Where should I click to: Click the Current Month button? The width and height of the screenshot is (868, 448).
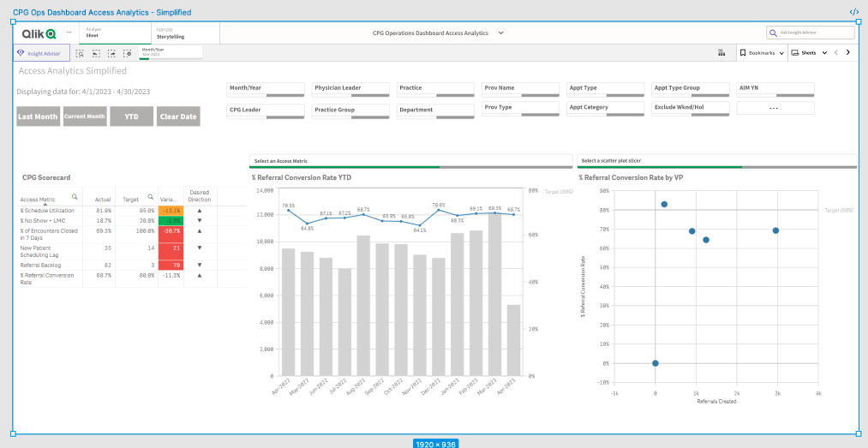pos(85,116)
